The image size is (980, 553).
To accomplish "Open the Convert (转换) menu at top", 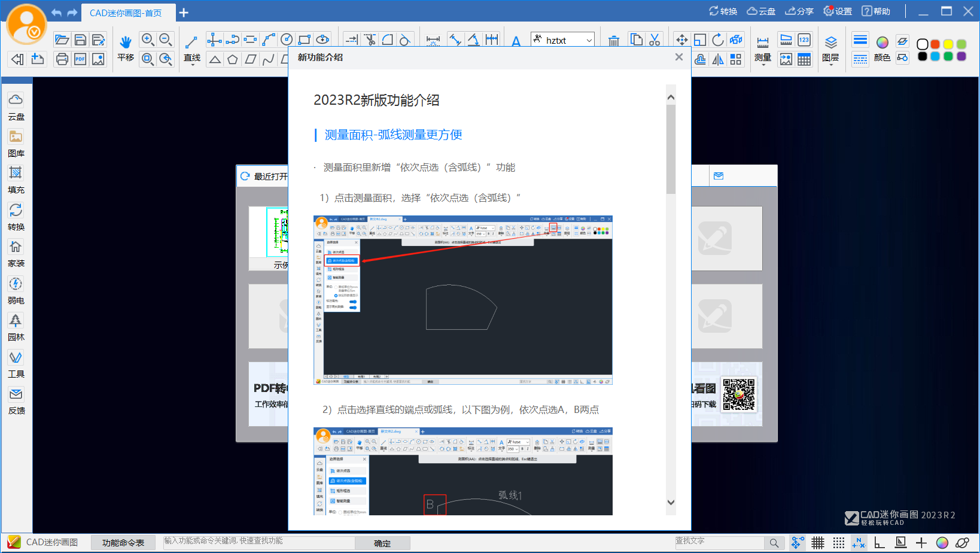I will (723, 11).
